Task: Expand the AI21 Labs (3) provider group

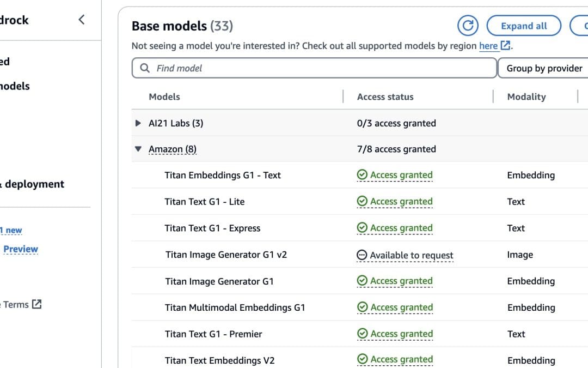Action: click(138, 123)
